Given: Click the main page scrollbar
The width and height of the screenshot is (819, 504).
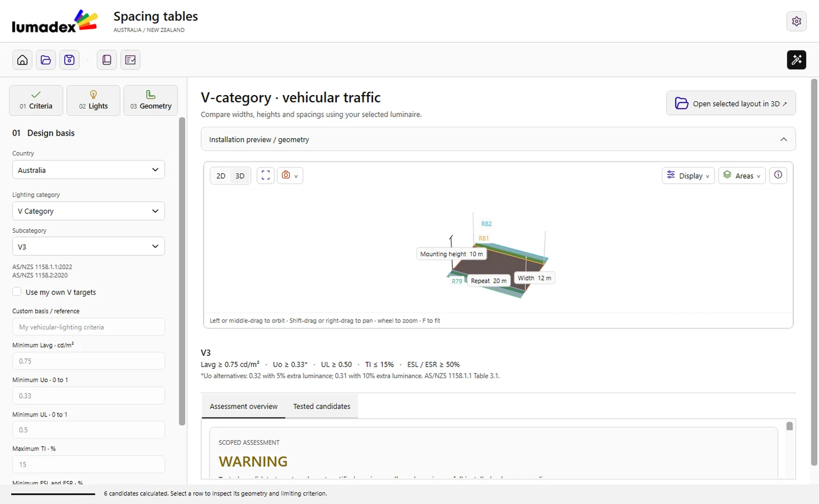Looking at the screenshot, I should (x=814, y=272).
